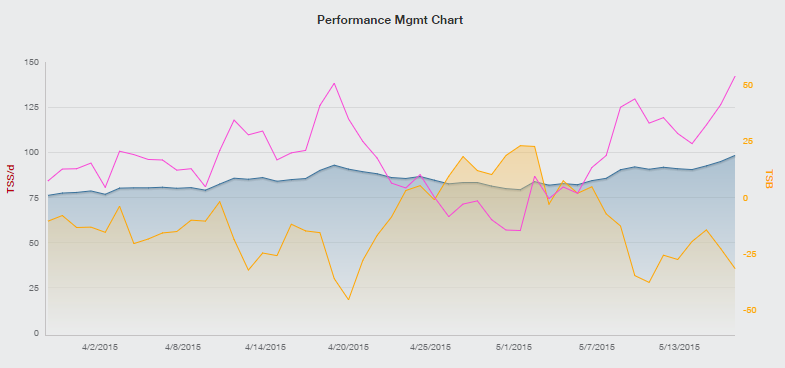Click the orange 25 tick on TSB axis
Viewport: 785px width, 368px height.
(748, 142)
